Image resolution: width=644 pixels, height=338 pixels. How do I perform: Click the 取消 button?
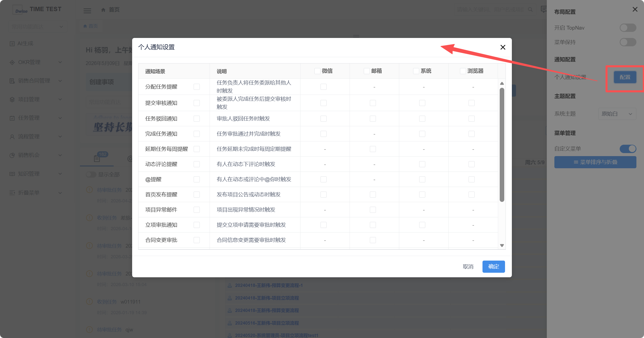pos(468,266)
